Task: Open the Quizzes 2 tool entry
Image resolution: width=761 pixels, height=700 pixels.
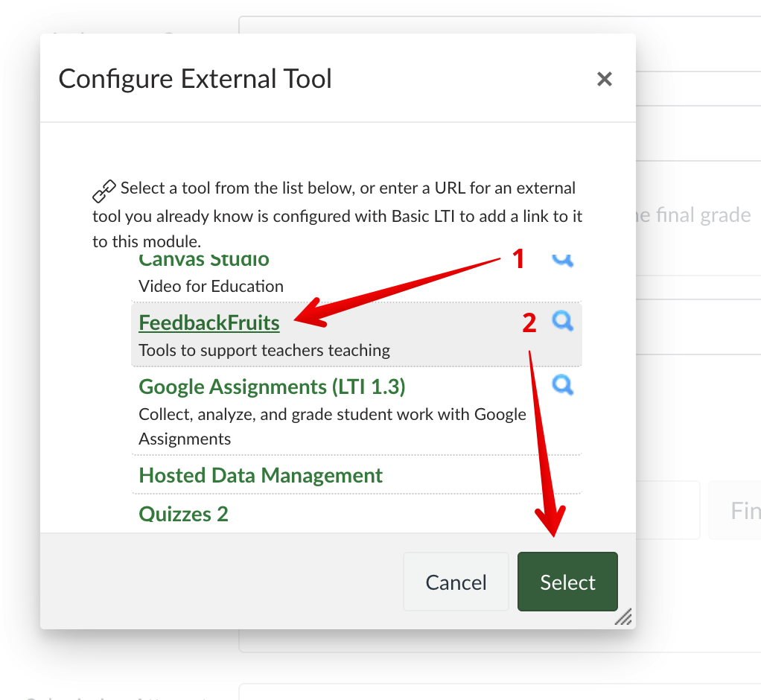Action: 183,515
